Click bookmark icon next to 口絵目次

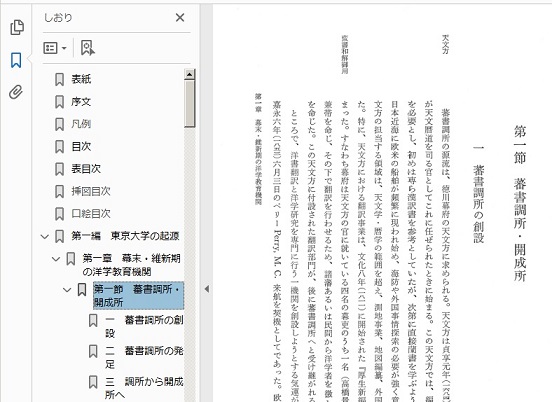[59, 214]
